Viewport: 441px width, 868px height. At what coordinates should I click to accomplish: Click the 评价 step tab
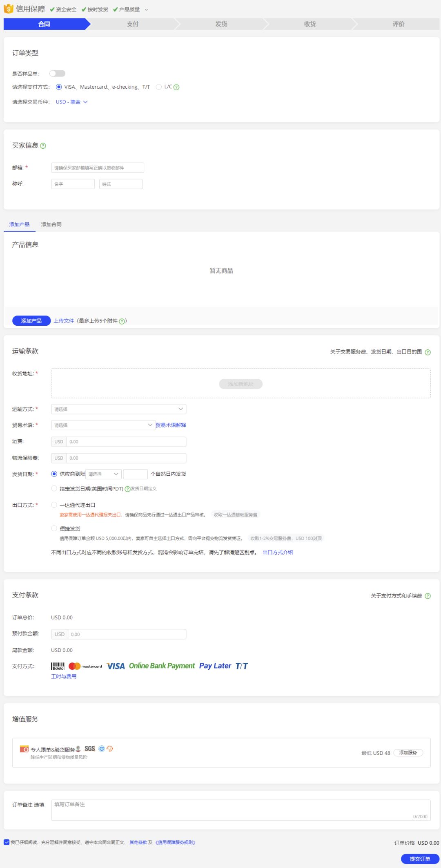[399, 24]
